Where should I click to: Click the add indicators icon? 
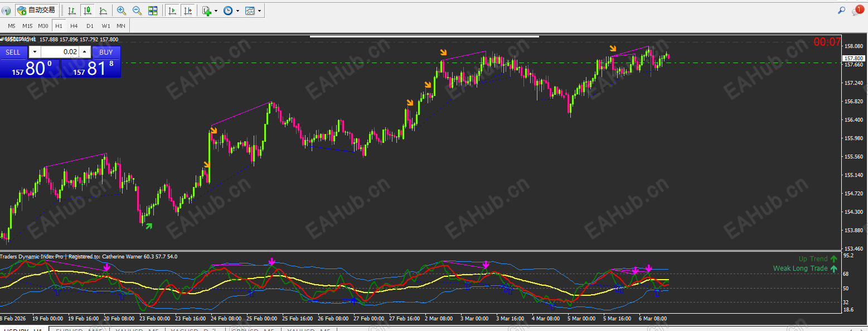207,10
